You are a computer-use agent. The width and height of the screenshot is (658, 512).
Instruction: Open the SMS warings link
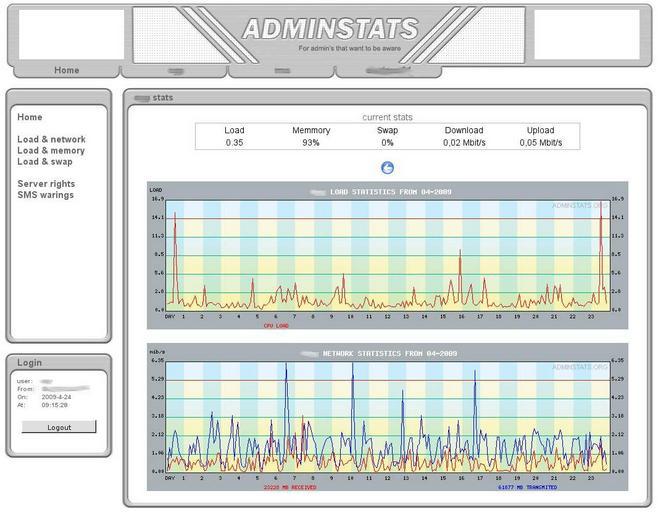(45, 195)
